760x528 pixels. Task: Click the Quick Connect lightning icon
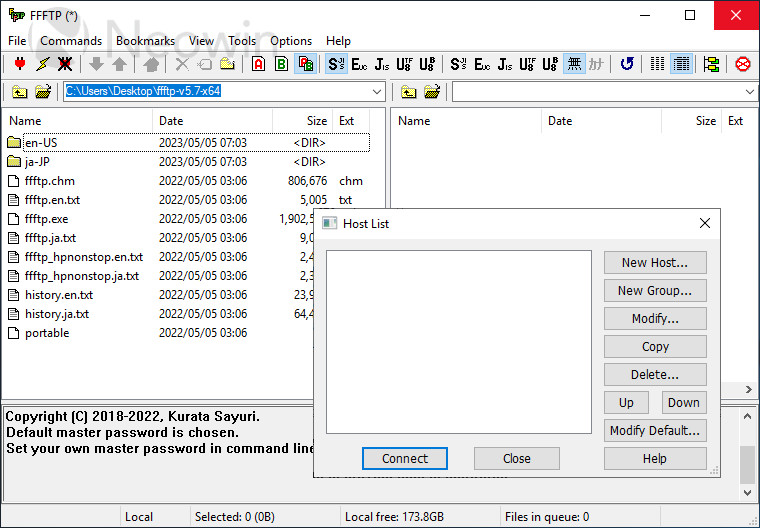[x=43, y=64]
